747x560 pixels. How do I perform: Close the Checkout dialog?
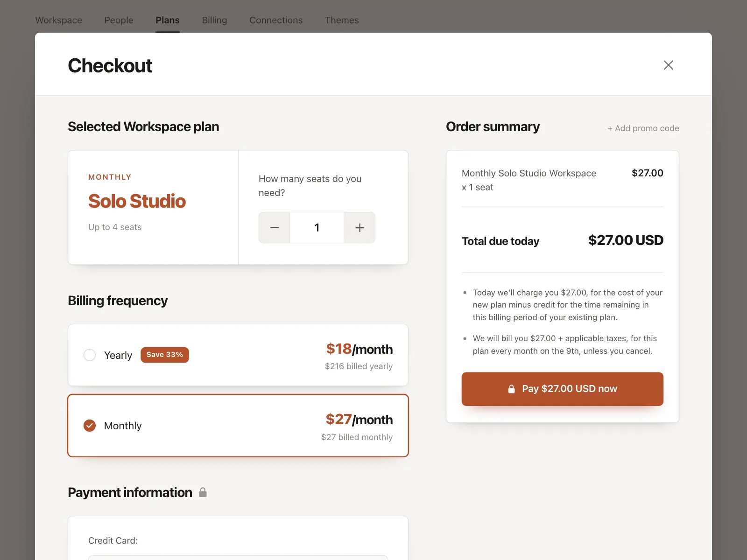(668, 65)
